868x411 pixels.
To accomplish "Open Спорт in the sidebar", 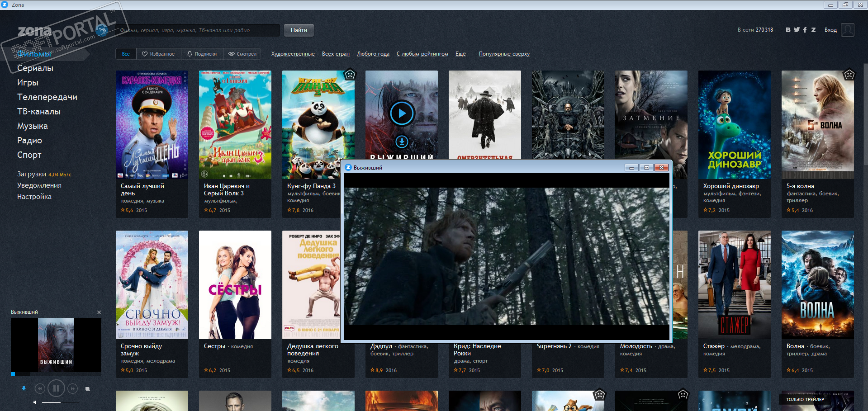I will tap(29, 155).
